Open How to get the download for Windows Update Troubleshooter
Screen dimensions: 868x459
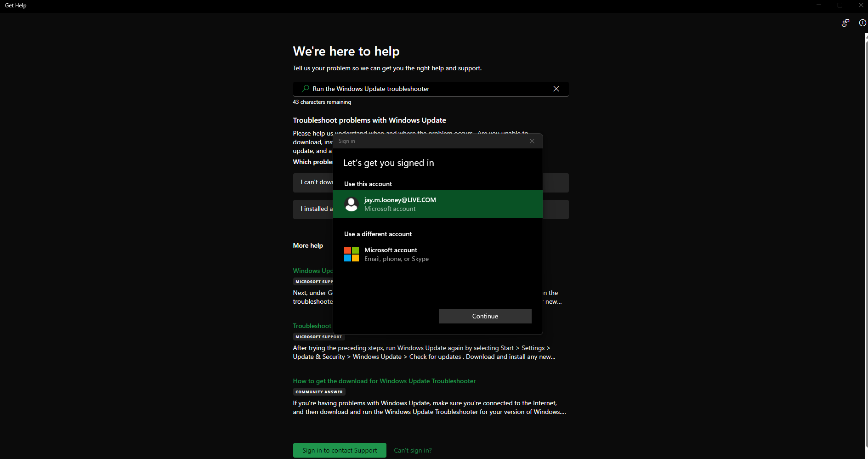click(384, 381)
